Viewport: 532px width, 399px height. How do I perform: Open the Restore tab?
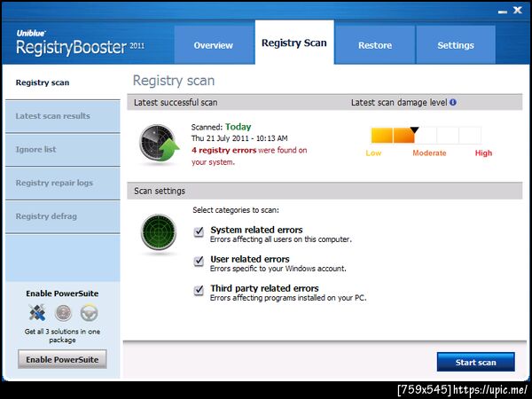pos(375,45)
